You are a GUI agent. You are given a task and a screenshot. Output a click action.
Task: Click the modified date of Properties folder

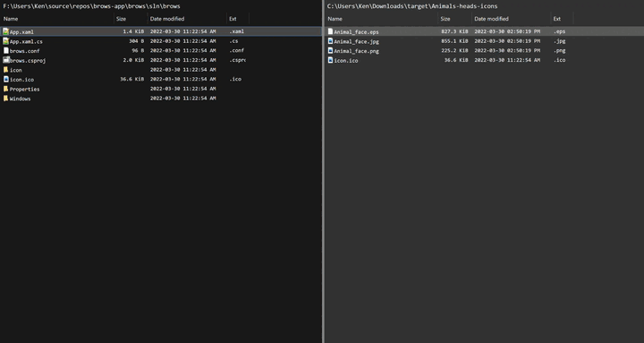pyautogui.click(x=182, y=89)
